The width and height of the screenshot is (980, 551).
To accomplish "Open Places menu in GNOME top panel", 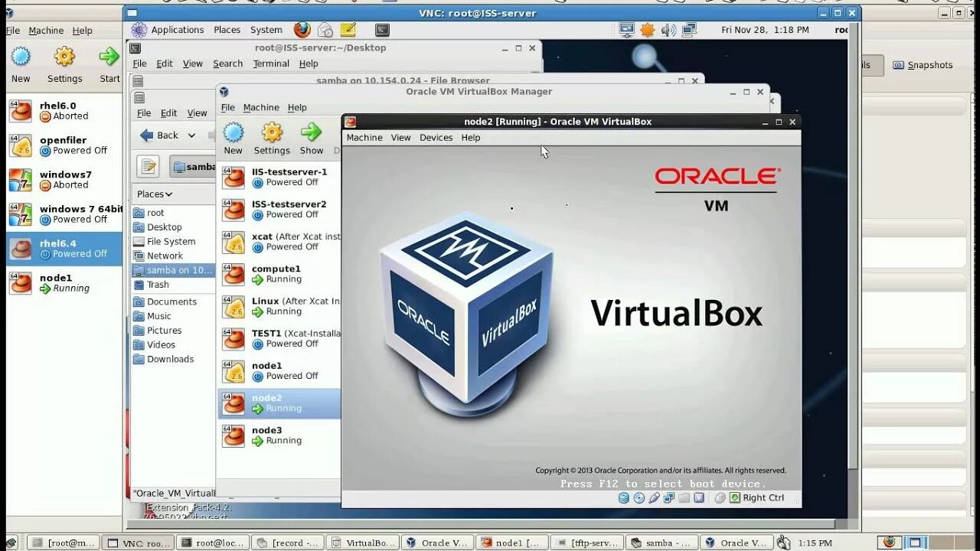I will point(227,30).
